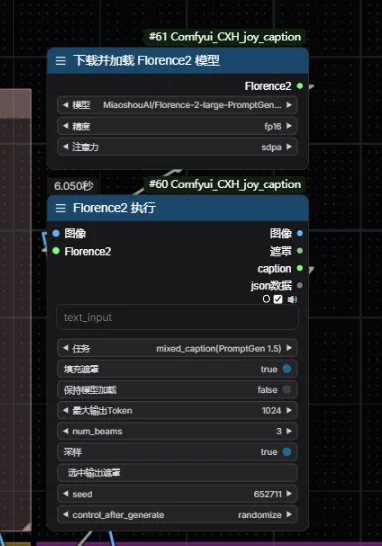
Task: Click the blue 图像 input port
Action: 56,233
